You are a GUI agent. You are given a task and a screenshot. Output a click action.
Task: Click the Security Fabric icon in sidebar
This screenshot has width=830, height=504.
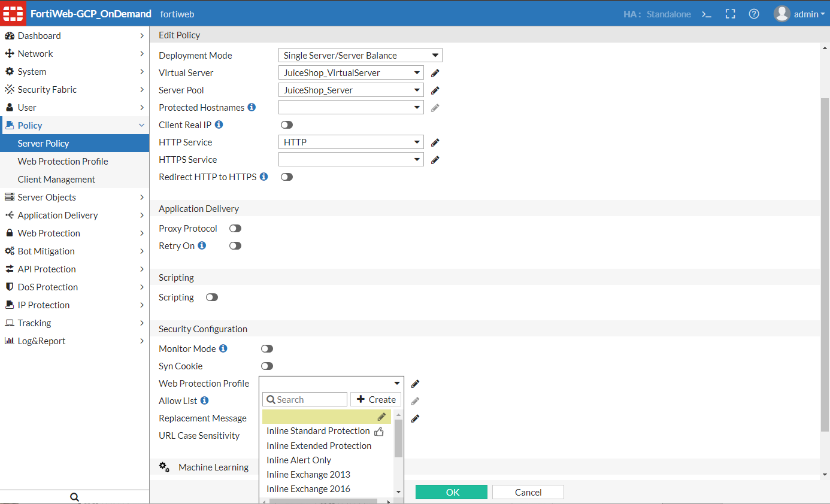click(x=10, y=90)
